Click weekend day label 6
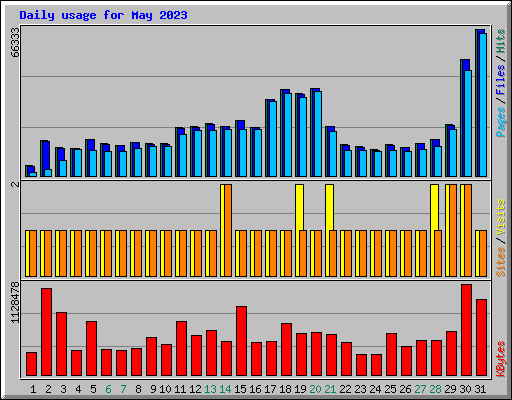512x400 pixels. [108, 389]
